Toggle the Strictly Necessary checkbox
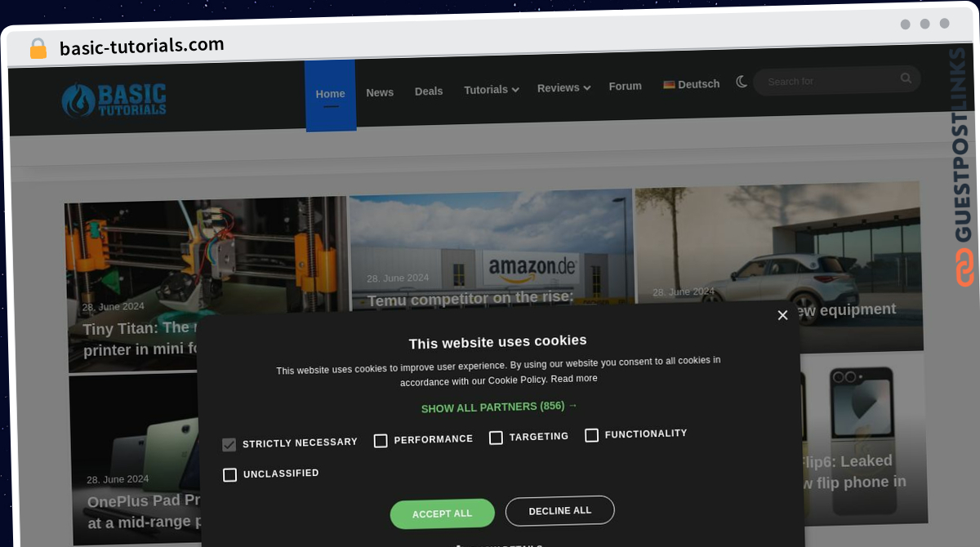 [x=229, y=445]
